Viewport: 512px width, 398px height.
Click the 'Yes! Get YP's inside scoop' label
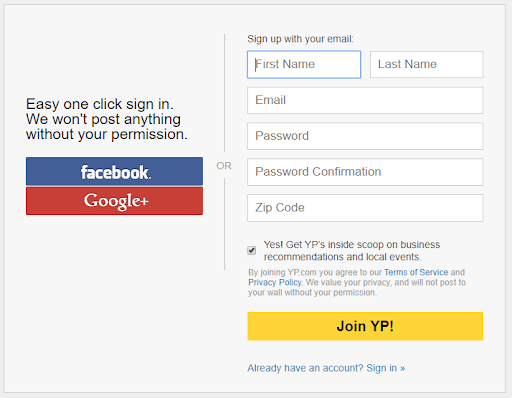coord(352,251)
